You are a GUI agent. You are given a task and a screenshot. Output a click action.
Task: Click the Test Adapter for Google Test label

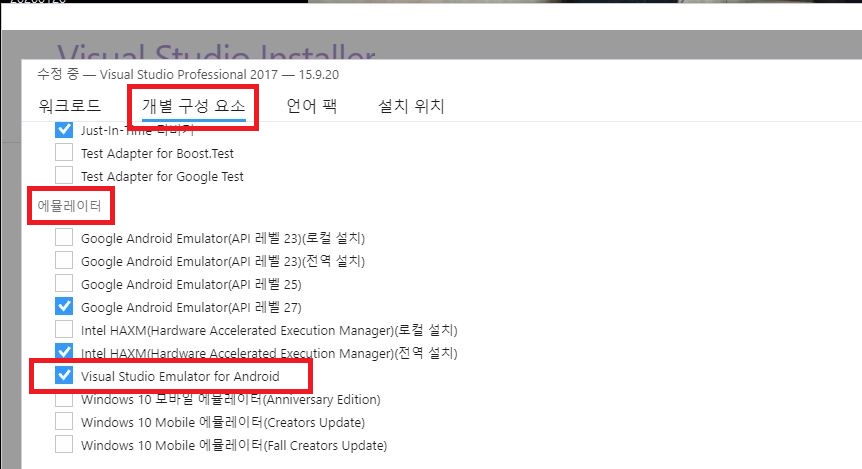click(162, 176)
